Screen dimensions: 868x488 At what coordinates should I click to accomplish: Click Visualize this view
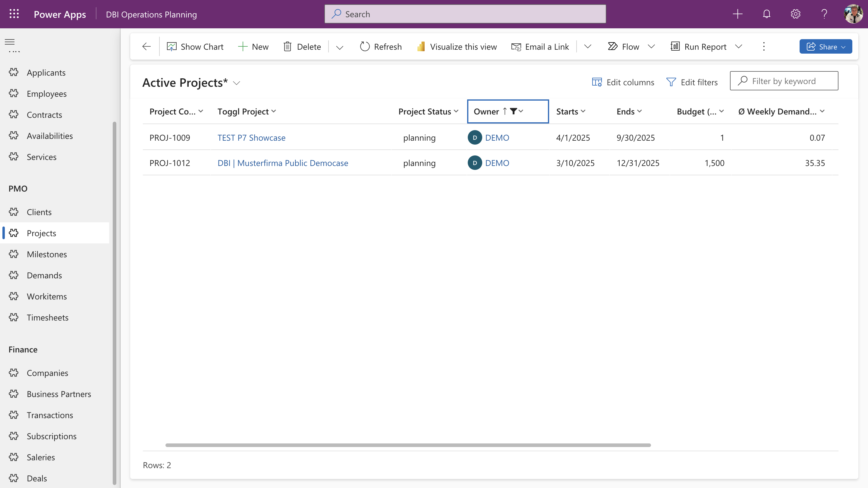(x=457, y=46)
